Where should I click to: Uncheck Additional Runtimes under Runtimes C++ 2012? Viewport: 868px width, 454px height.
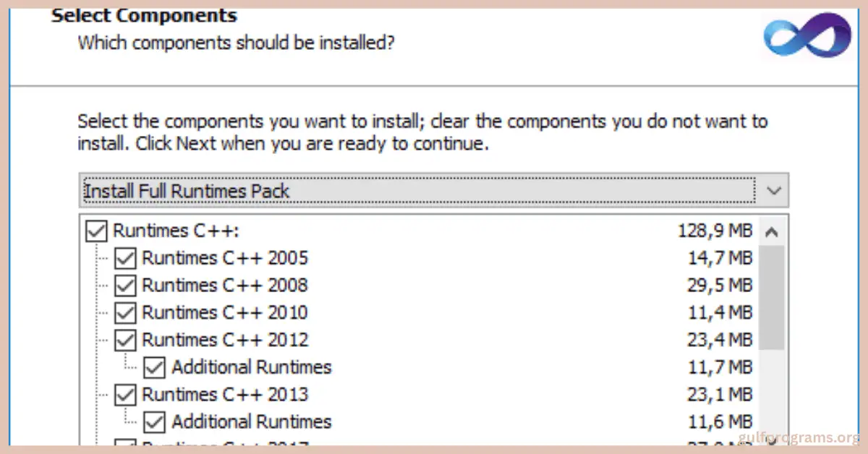click(154, 367)
